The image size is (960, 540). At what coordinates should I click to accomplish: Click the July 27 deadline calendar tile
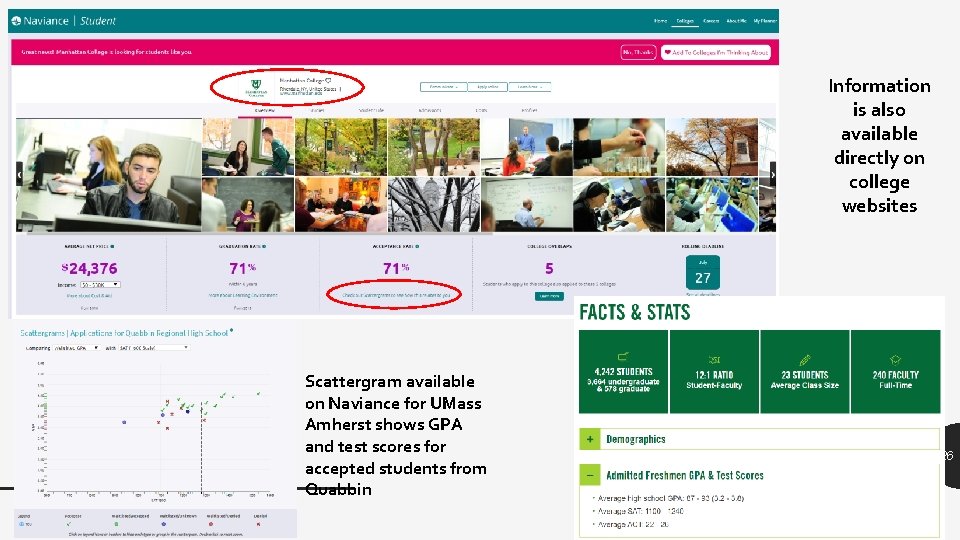pyautogui.click(x=703, y=272)
